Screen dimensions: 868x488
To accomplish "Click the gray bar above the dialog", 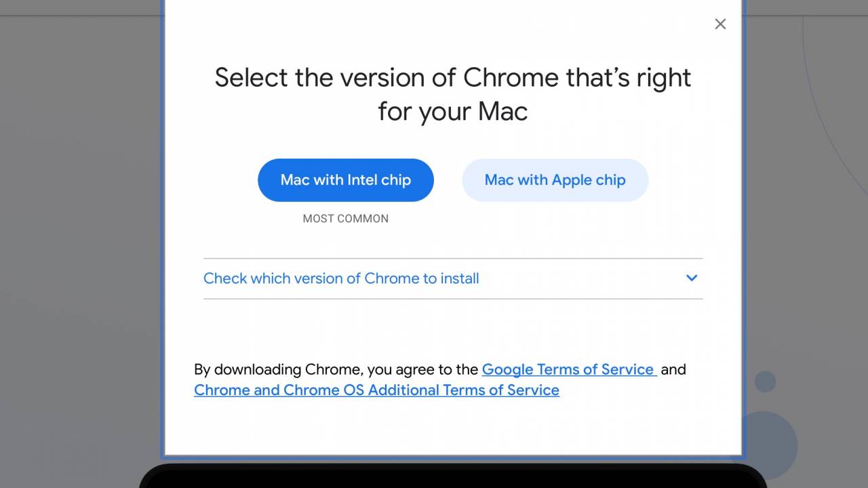I will (81, 7).
